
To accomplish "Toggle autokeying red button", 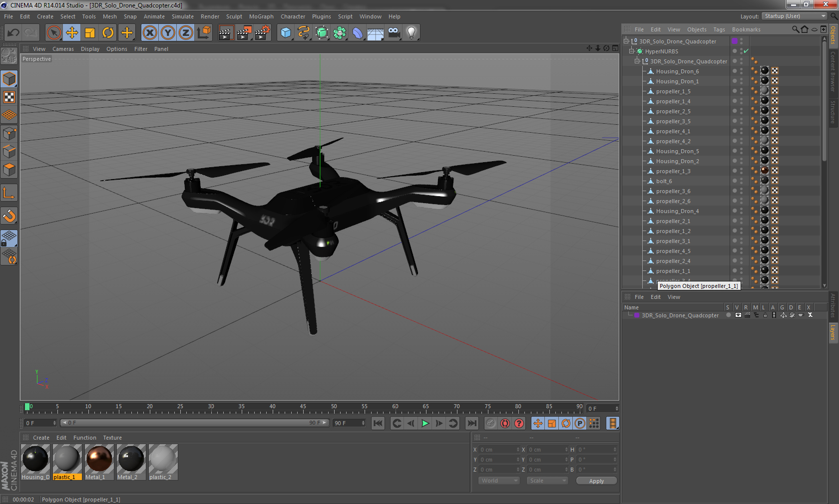I will 505,423.
